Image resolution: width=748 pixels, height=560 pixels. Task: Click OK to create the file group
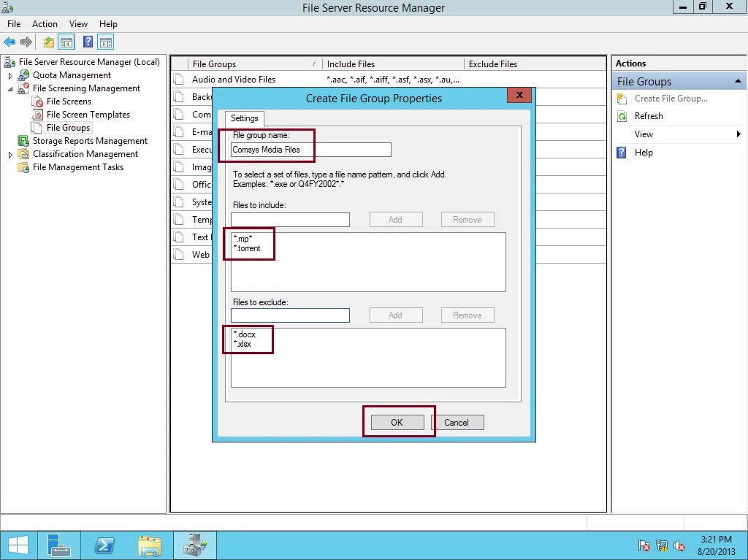click(397, 423)
